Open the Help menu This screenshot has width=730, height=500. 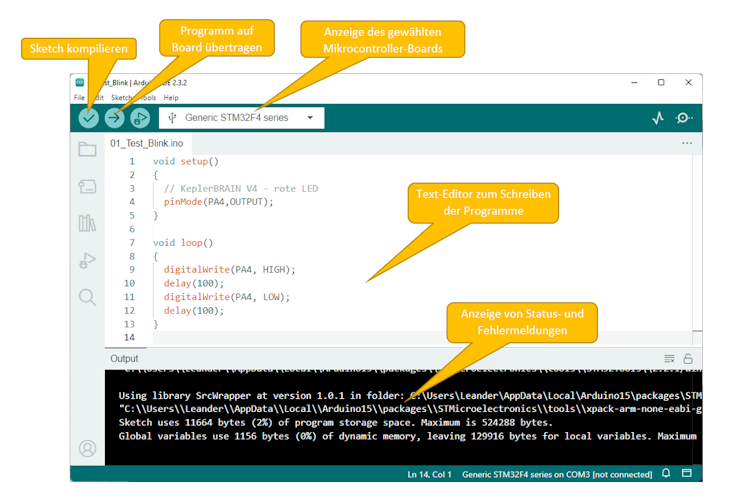click(x=171, y=98)
